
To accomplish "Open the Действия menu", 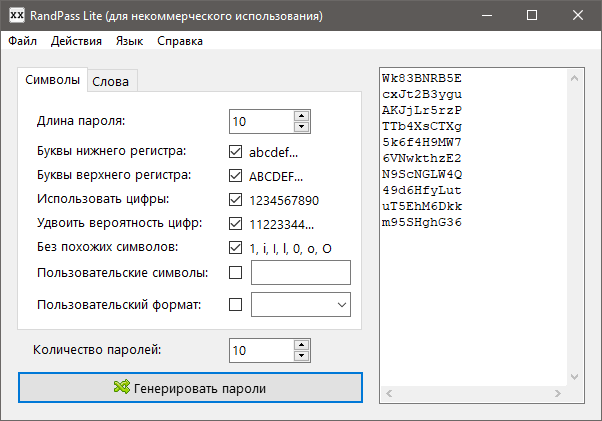I will click(x=76, y=41).
